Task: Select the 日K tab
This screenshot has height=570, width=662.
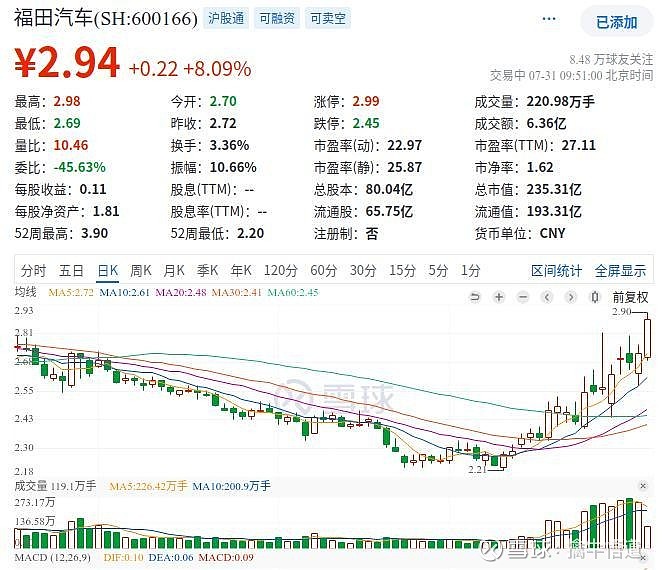Action: point(108,270)
